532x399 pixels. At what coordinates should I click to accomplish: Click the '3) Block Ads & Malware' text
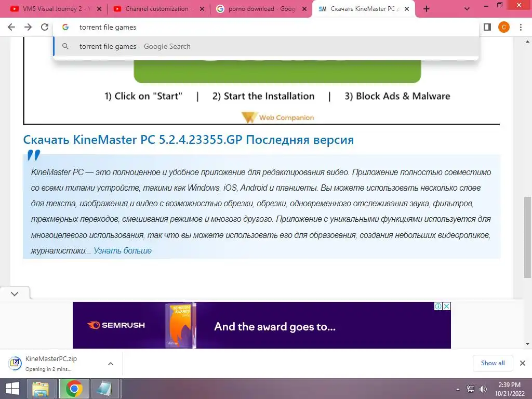[x=397, y=96]
